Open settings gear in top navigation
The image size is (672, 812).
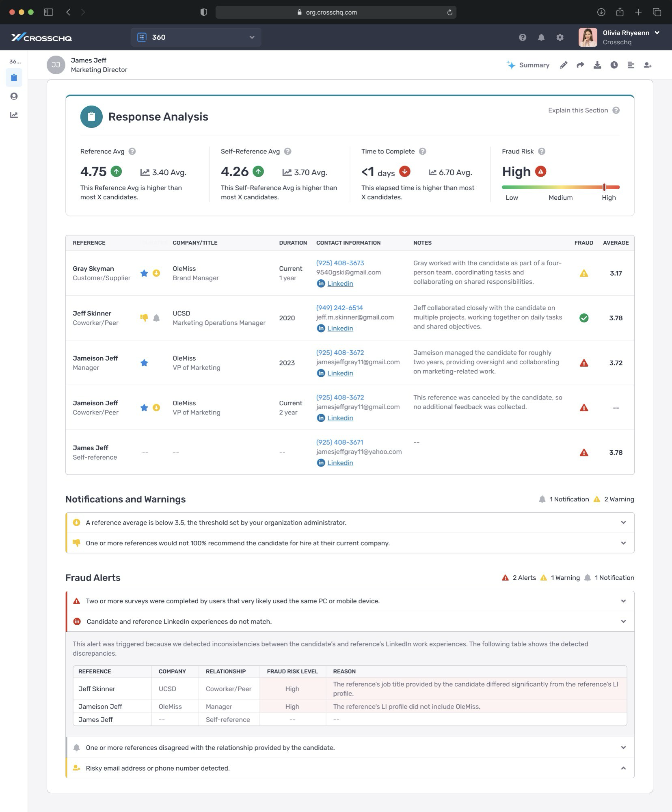click(560, 37)
